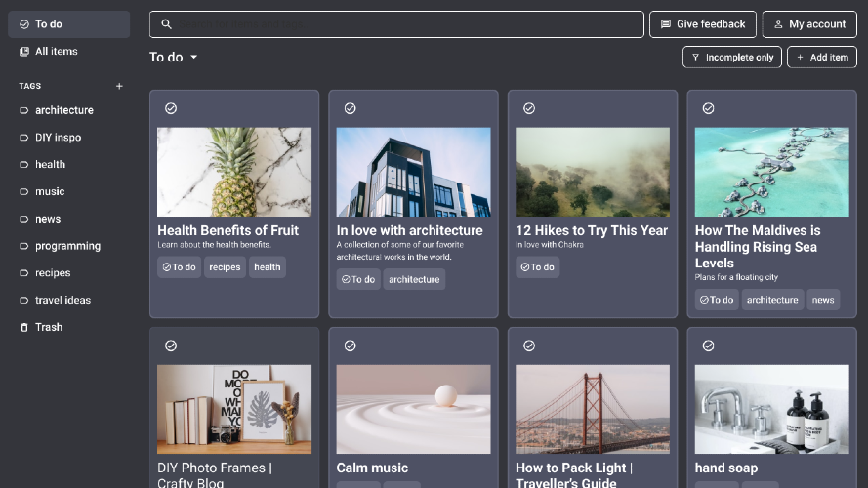Click the tag icon beside recipes

pos(23,273)
